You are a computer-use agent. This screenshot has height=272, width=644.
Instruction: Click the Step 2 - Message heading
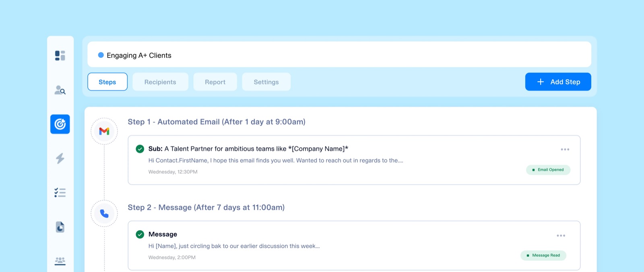click(x=206, y=208)
